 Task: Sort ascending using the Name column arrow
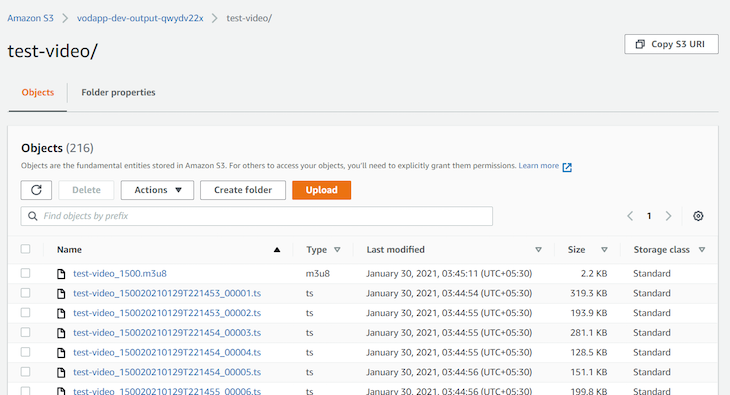(x=277, y=250)
